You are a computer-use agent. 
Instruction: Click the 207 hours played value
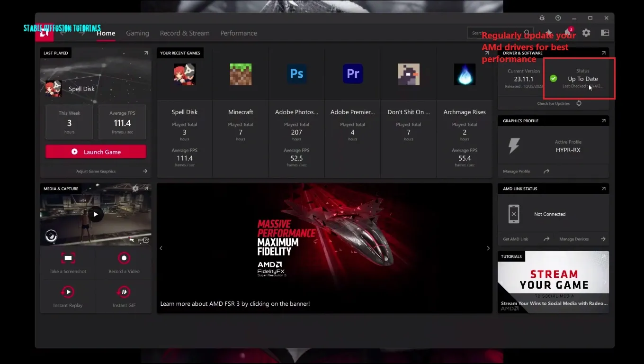tap(296, 132)
